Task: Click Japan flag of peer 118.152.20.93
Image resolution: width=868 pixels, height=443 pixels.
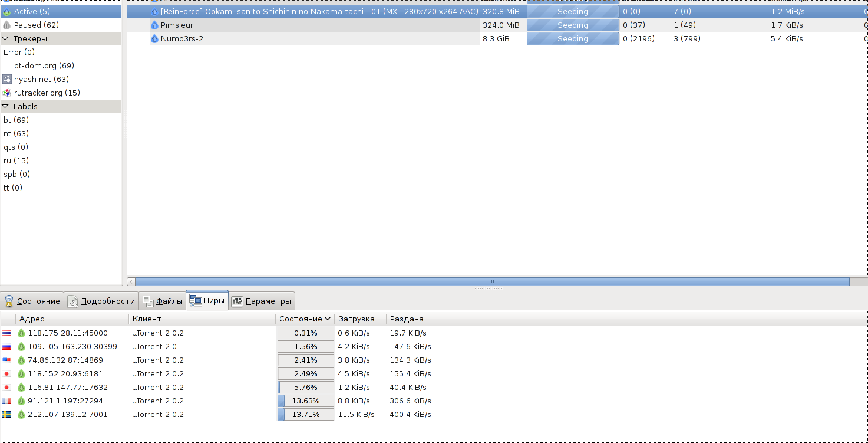Action: 6,373
